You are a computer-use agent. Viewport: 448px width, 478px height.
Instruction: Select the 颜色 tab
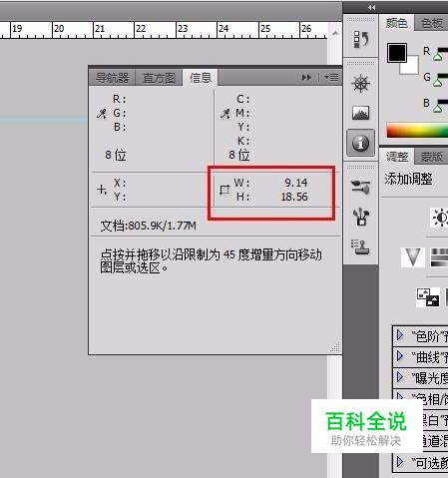[396, 23]
